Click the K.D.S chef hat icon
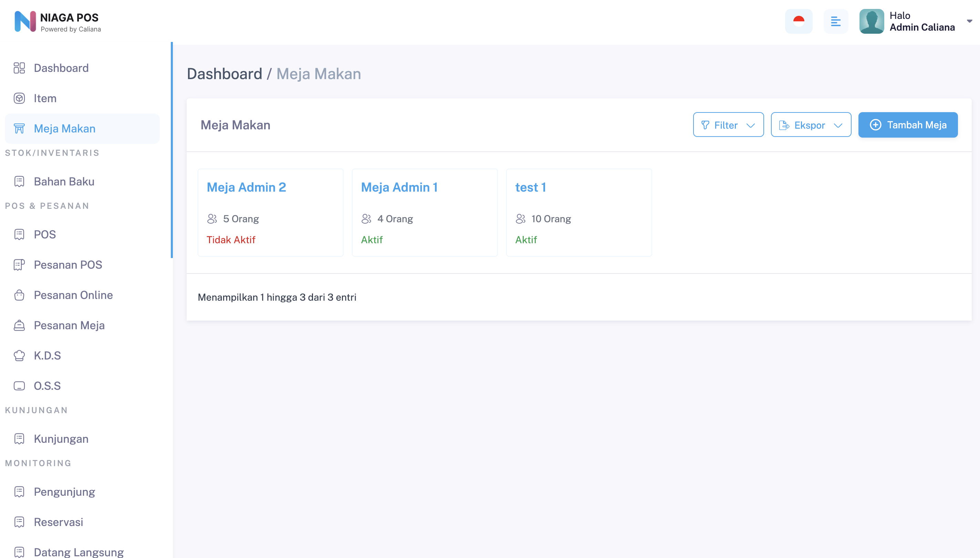 click(19, 356)
